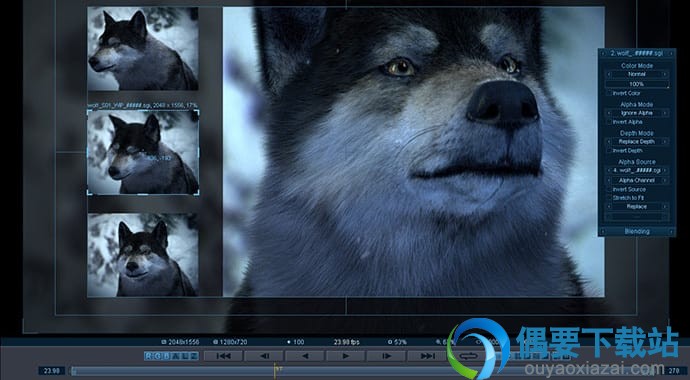Screen dimensions: 690x380
Task: Open the Color Mode Normal dropdown
Action: pyautogui.click(x=637, y=74)
